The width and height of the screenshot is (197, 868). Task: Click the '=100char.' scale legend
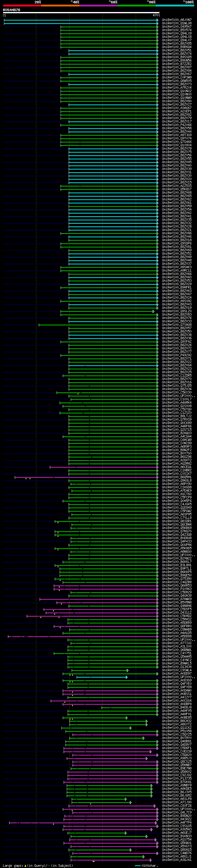coord(149,866)
